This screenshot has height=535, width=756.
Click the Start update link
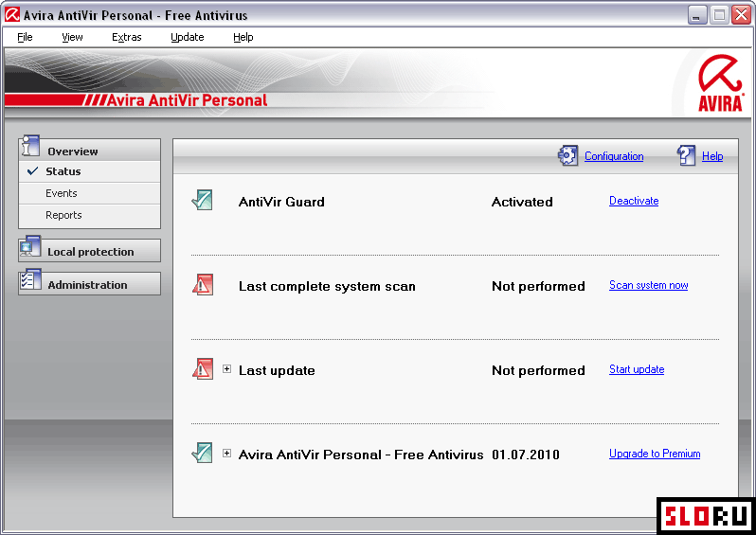click(x=637, y=369)
